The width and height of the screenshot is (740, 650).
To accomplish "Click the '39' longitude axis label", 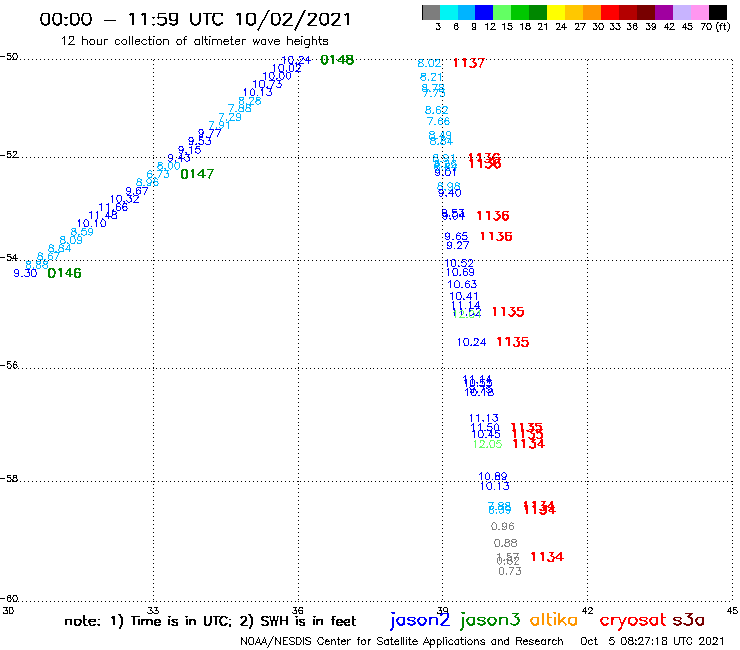I will (x=443, y=611).
